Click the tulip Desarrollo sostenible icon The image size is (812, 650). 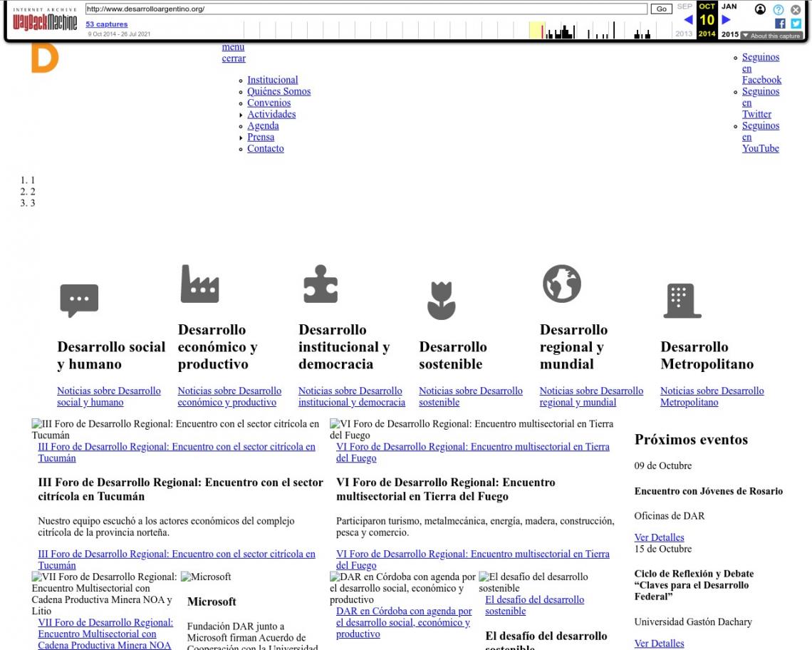[x=441, y=301]
